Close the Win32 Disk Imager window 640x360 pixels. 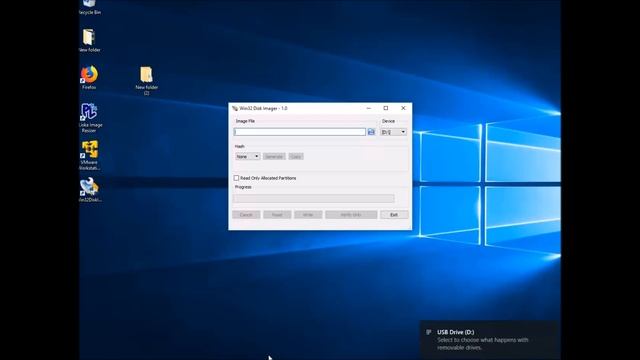click(x=403, y=108)
